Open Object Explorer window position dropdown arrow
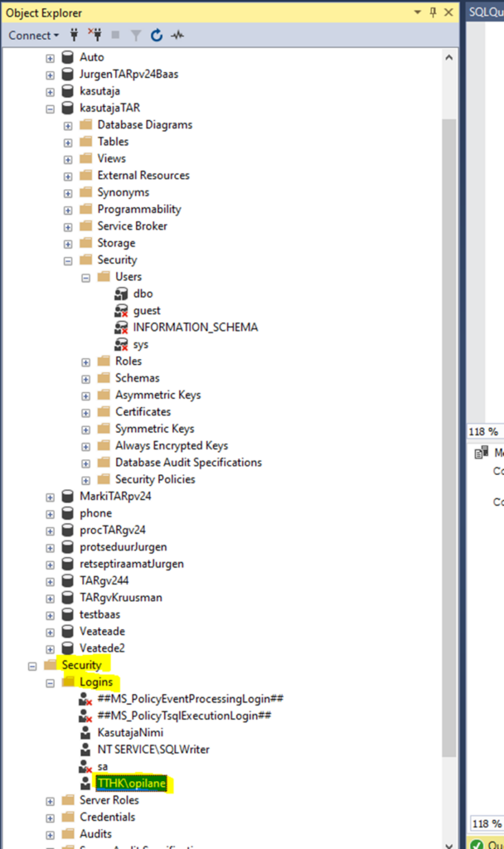 (x=417, y=12)
